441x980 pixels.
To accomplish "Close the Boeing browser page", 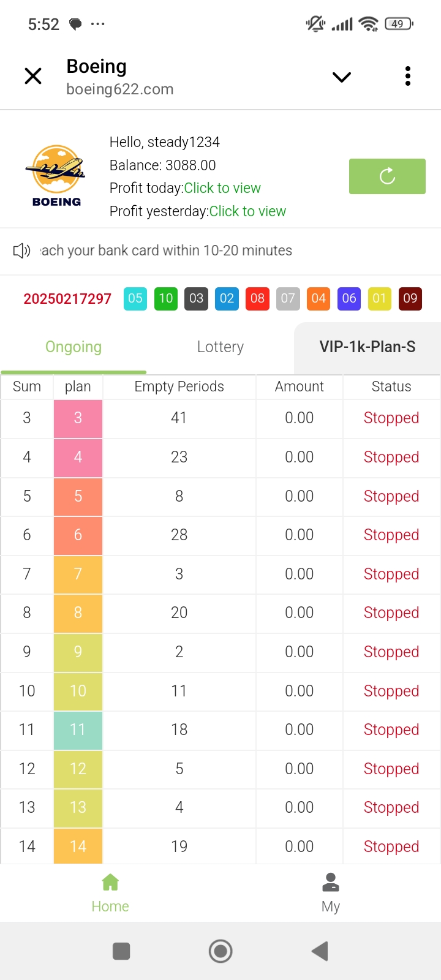I will point(33,76).
